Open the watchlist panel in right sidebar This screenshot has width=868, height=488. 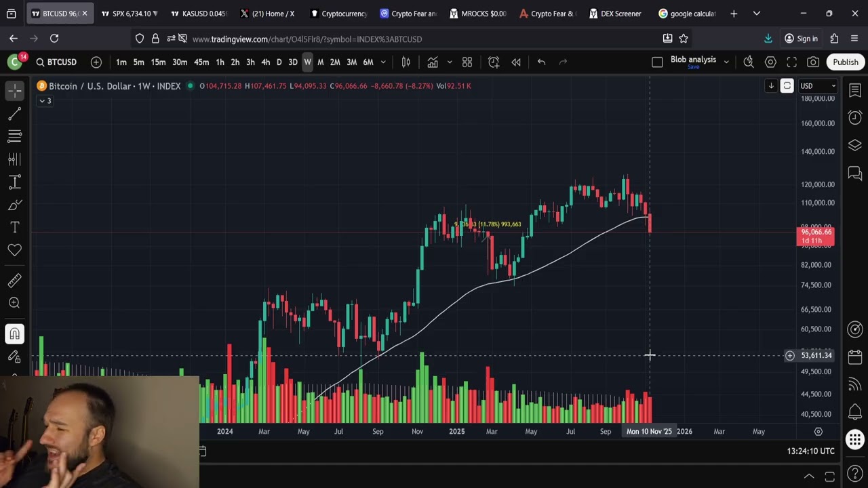(854, 90)
